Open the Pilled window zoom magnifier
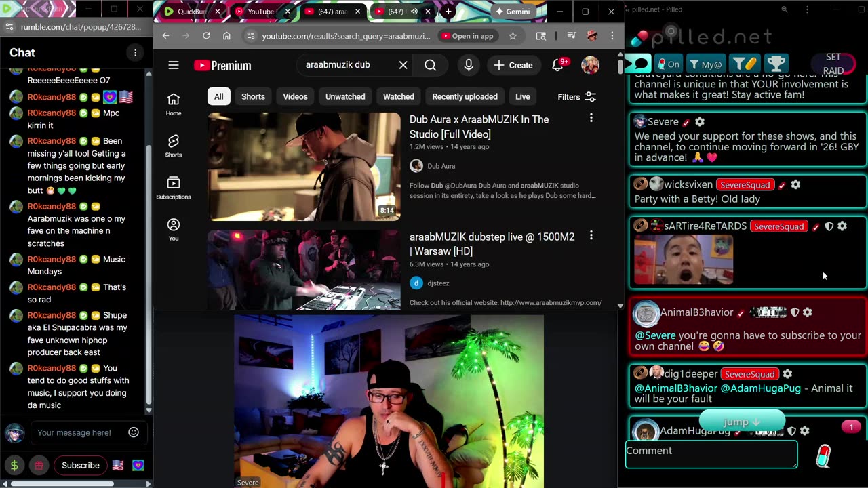 coord(784,9)
